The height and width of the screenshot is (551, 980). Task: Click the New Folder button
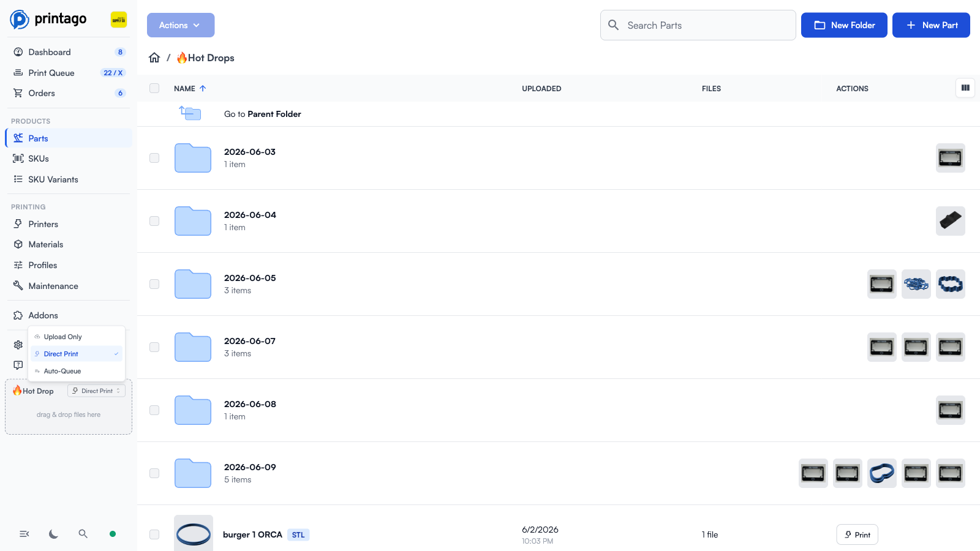click(x=844, y=25)
